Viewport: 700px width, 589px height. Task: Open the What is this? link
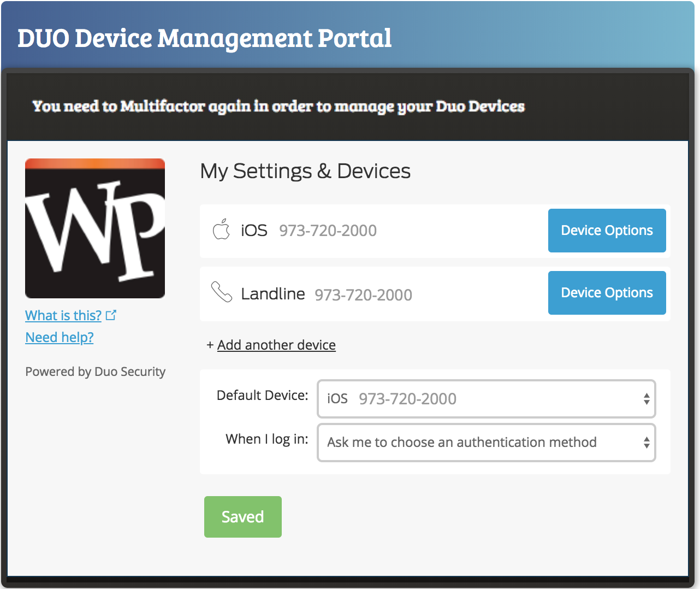click(x=63, y=316)
